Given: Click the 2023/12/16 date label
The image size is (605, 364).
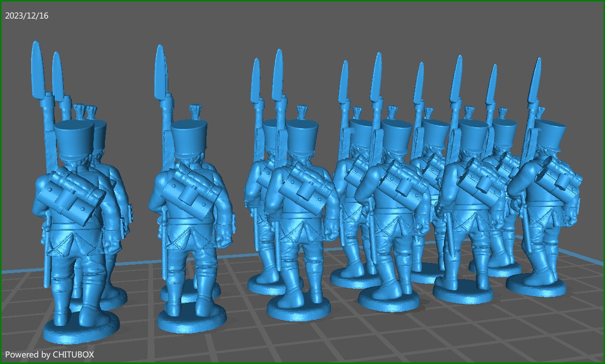Looking at the screenshot, I should coord(27,16).
